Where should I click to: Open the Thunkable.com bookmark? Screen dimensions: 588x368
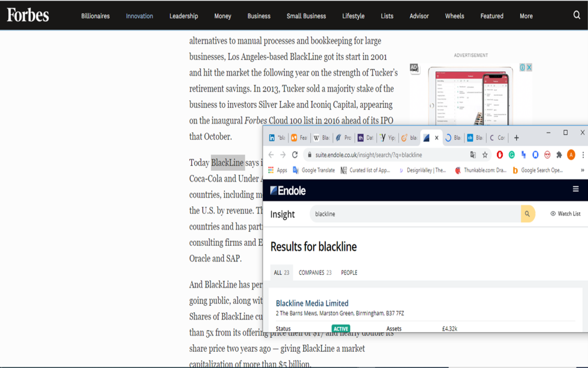coord(481,170)
